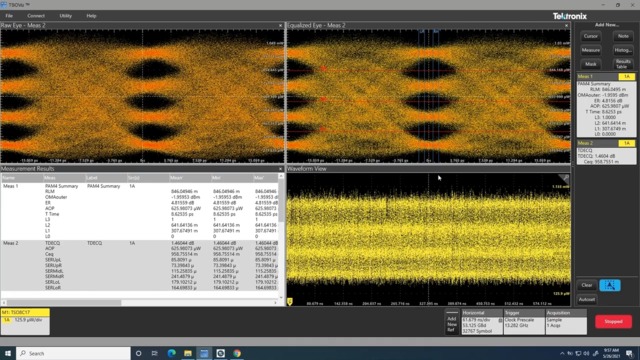Viewport: 640px width, 360px height.
Task: Select the Meas 2 TDECQ badge
Action: pos(606,152)
